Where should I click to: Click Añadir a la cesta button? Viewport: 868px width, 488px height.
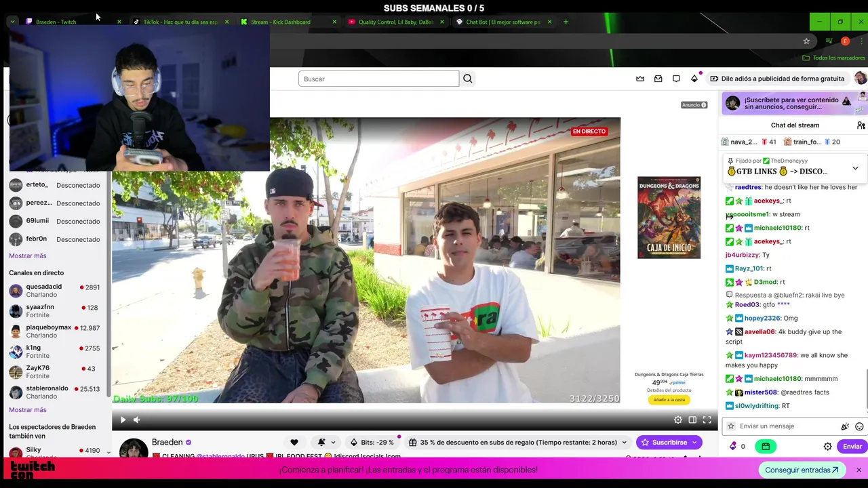[x=669, y=400]
